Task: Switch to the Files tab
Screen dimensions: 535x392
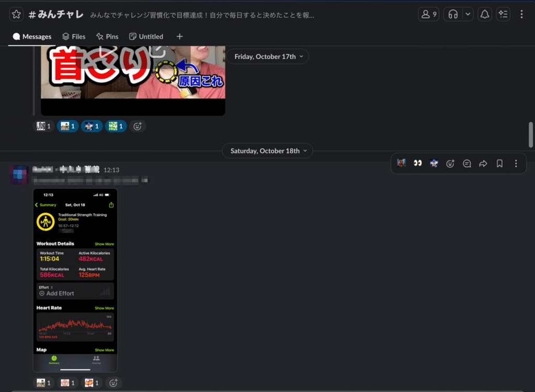Action: point(74,37)
